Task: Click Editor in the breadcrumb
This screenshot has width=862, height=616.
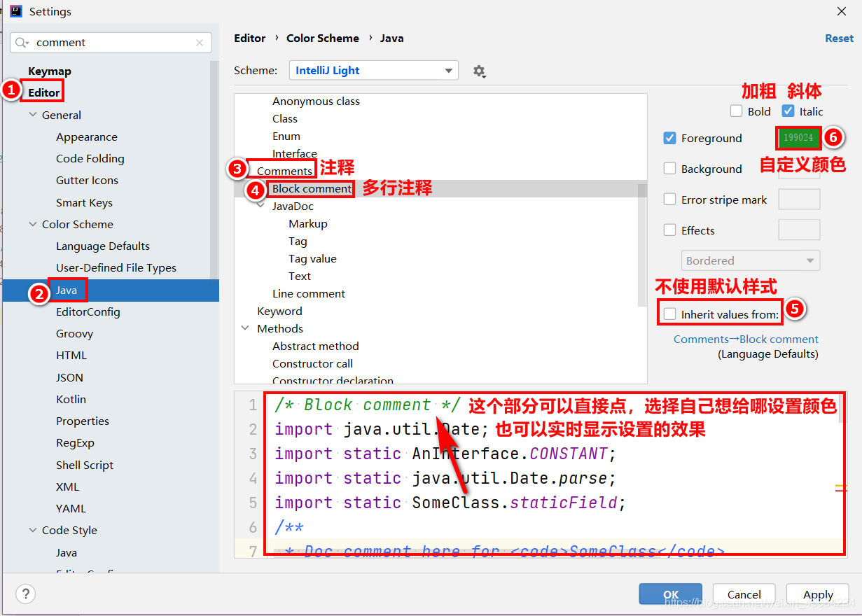Action: pos(250,38)
